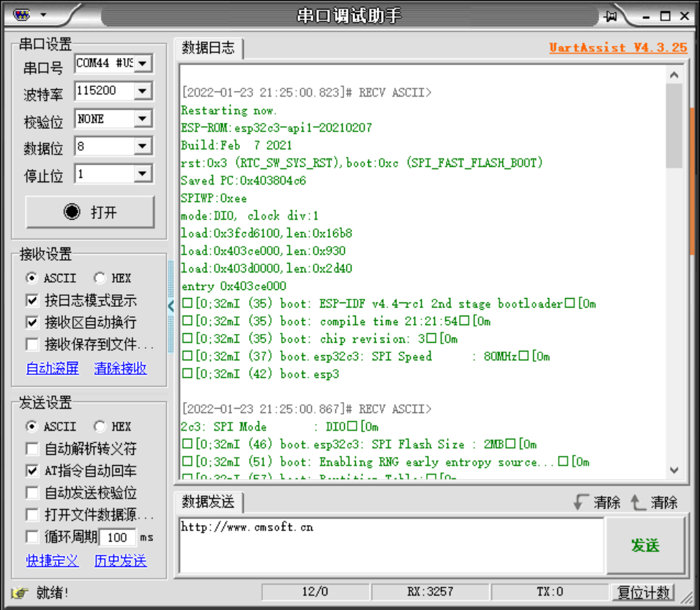Click the send text input field
700x610 pixels.
point(392,546)
